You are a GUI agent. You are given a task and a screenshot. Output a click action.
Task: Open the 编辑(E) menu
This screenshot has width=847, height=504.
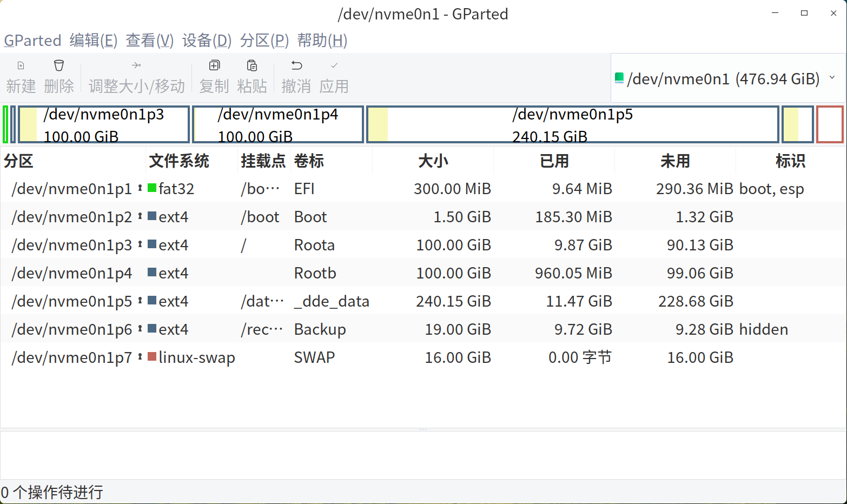[93, 41]
